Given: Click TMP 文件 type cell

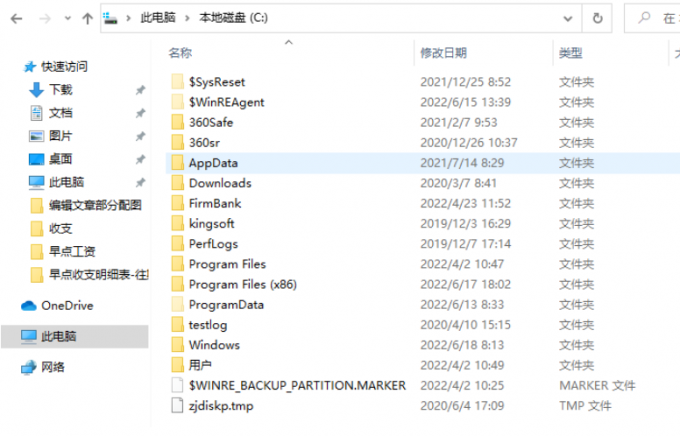Looking at the screenshot, I should click(x=585, y=406).
